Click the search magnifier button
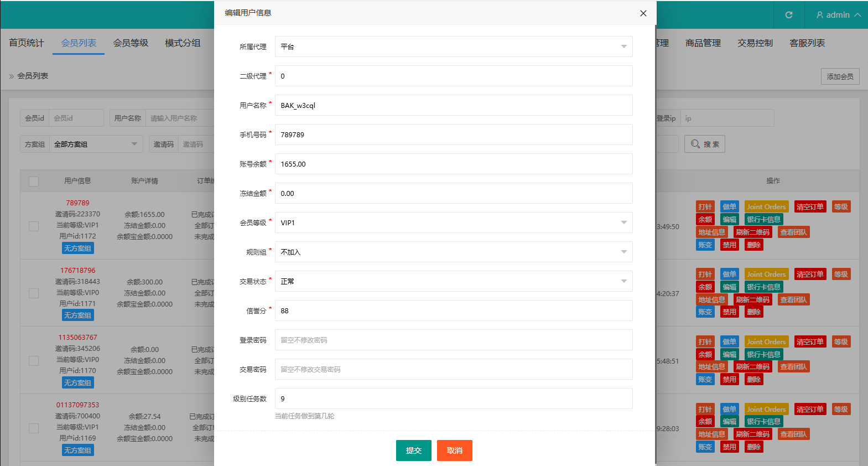Image resolution: width=868 pixels, height=466 pixels. tap(704, 144)
